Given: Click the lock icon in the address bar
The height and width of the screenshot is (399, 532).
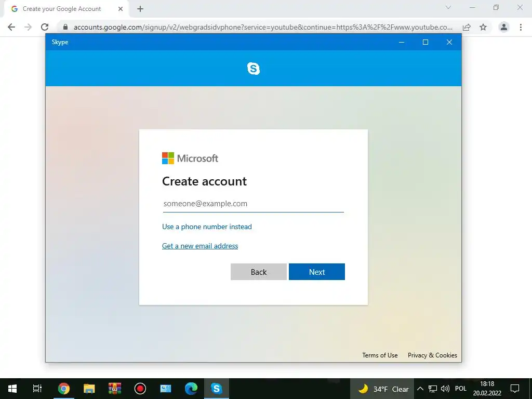Looking at the screenshot, I should [65, 27].
